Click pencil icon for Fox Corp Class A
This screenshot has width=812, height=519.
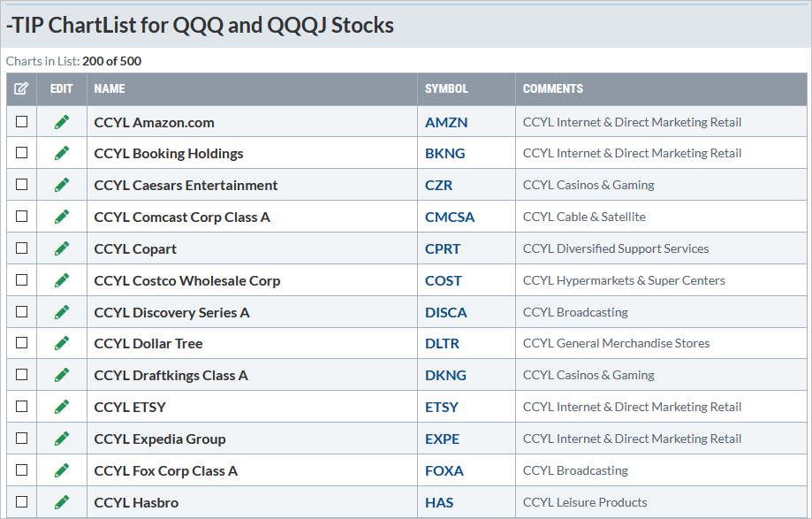pos(62,471)
